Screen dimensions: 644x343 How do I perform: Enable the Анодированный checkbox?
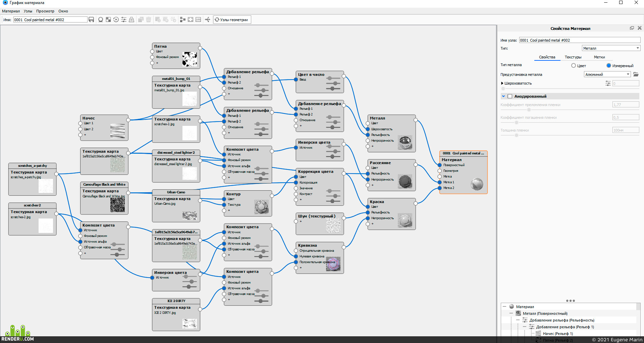(510, 96)
